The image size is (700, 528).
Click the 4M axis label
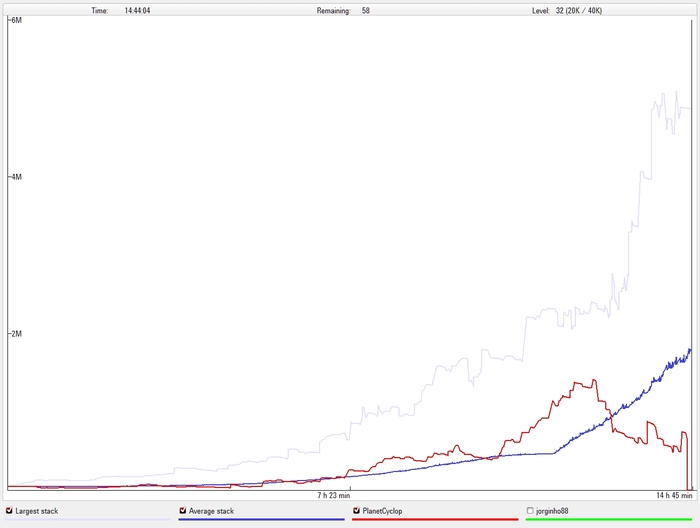[x=17, y=177]
